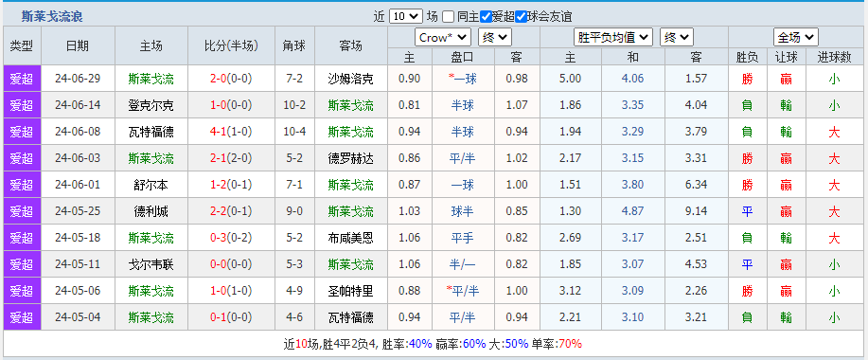Viewport: 868px width, 360px height.
Task: Open the 2-0(0-0) score on 24-06-29
Action: (x=231, y=79)
